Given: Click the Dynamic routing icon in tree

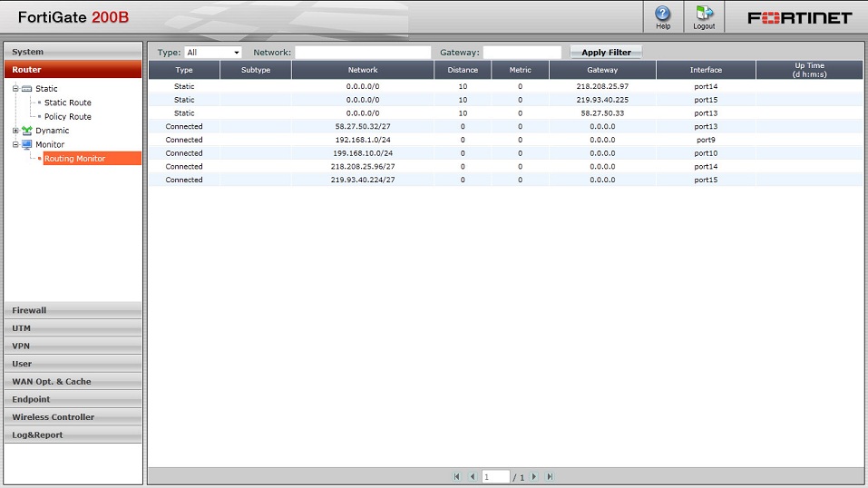Looking at the screenshot, I should pos(26,131).
